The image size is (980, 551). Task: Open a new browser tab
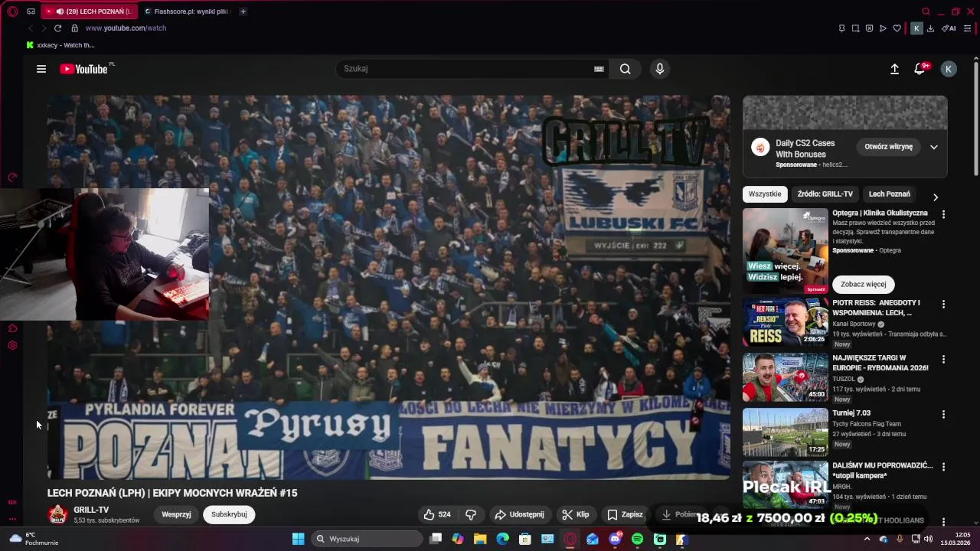tap(243, 11)
